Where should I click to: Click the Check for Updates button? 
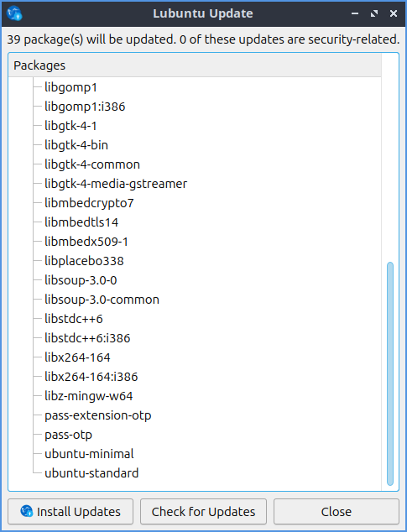tap(203, 511)
